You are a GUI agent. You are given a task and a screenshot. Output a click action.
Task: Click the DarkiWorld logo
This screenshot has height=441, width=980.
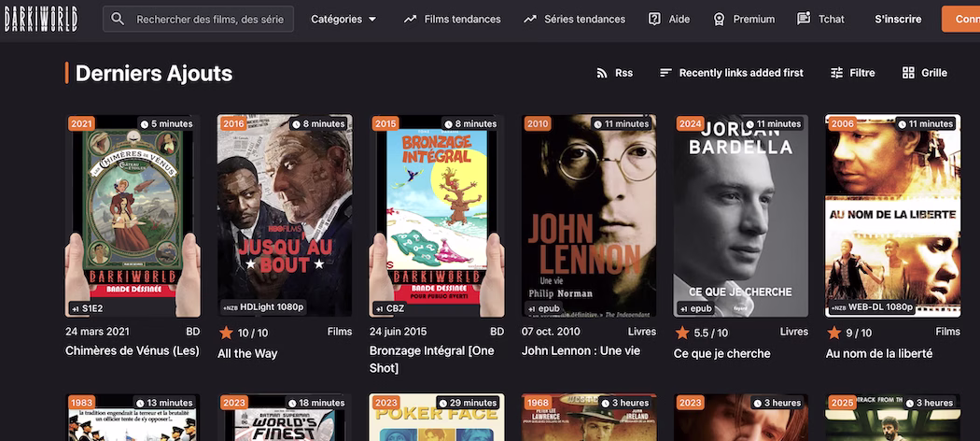click(x=41, y=19)
